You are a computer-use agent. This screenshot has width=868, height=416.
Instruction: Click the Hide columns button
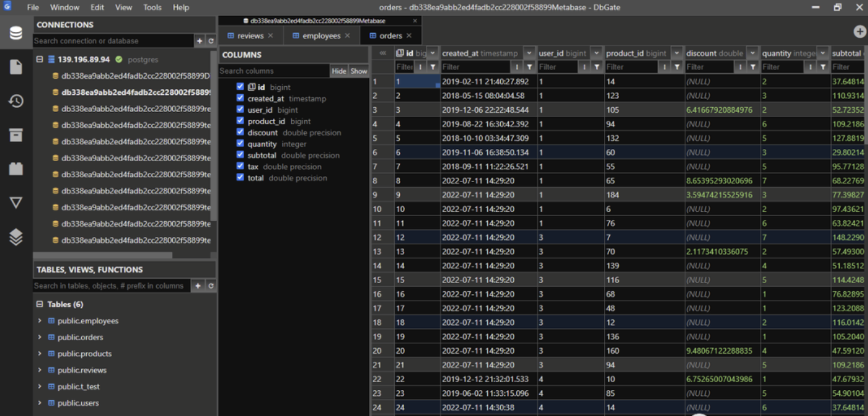pyautogui.click(x=339, y=71)
